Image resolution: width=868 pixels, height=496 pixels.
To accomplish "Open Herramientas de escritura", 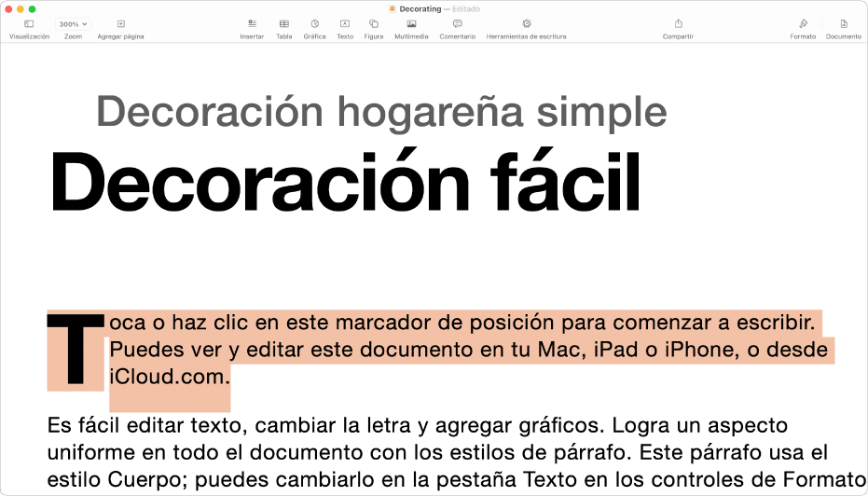I will tap(527, 24).
